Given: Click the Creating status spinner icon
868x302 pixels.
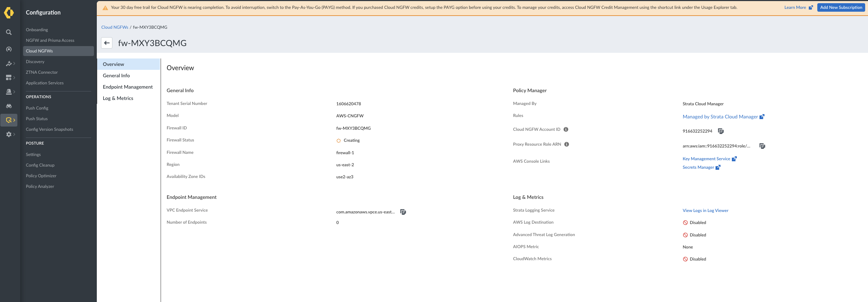Looking at the screenshot, I should pyautogui.click(x=339, y=141).
